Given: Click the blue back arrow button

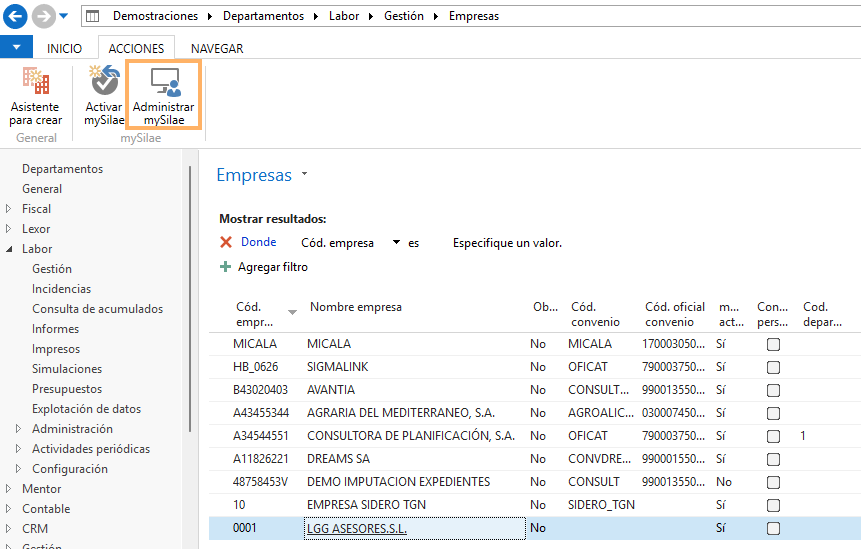Looking at the screenshot, I should coord(15,16).
